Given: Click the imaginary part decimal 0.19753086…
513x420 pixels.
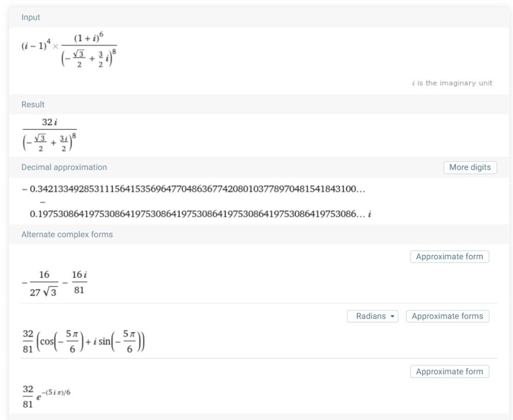Looking at the screenshot, I should (x=198, y=214).
